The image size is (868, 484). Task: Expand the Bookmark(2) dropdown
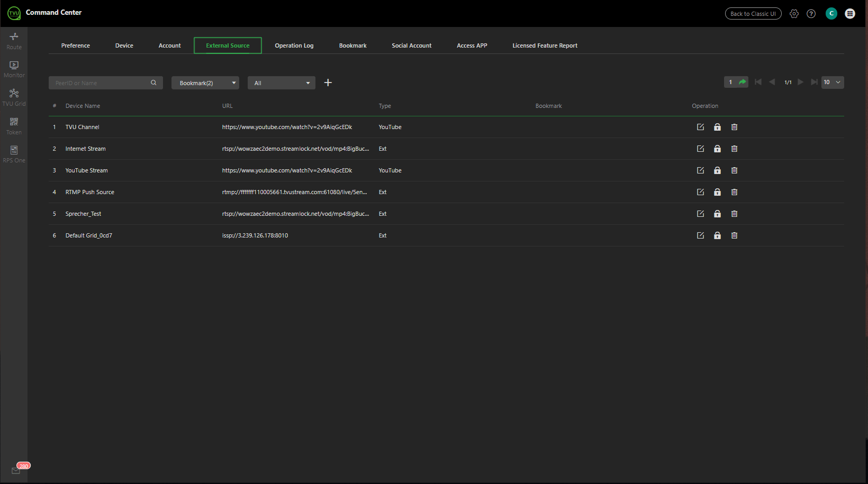(205, 83)
